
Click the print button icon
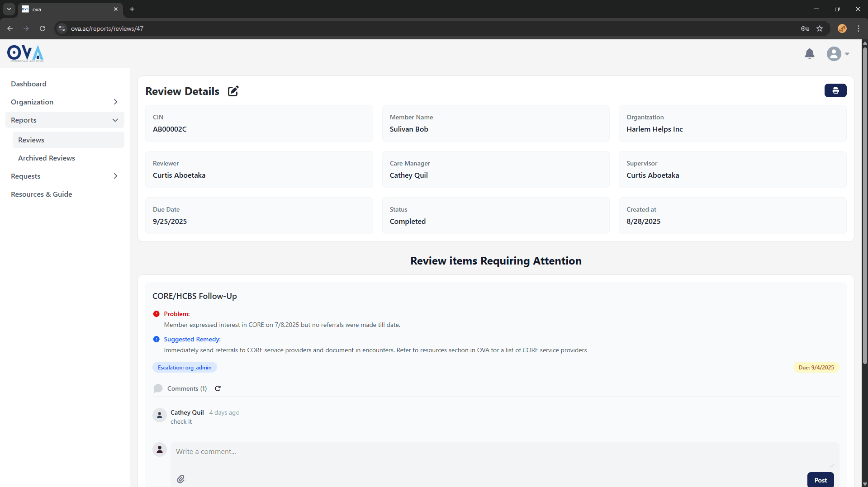[835, 90]
